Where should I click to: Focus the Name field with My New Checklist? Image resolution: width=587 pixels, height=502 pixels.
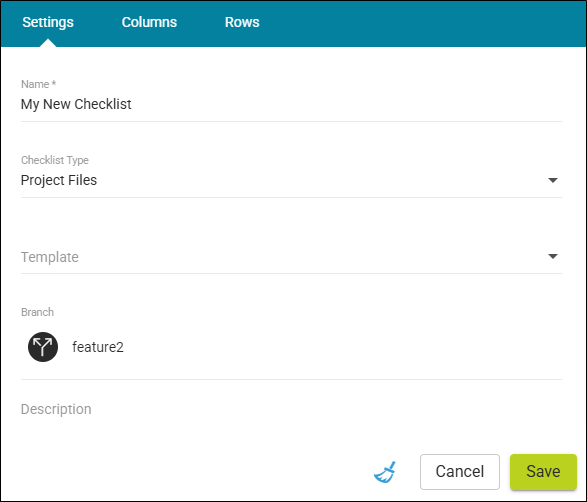(x=291, y=104)
